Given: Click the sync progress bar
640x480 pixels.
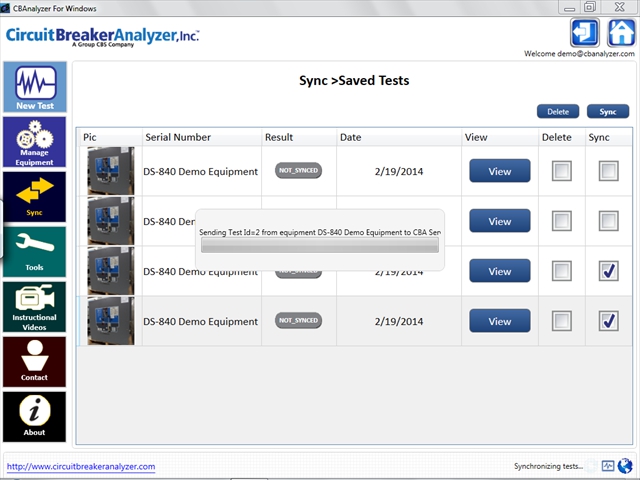Looking at the screenshot, I should tap(320, 245).
